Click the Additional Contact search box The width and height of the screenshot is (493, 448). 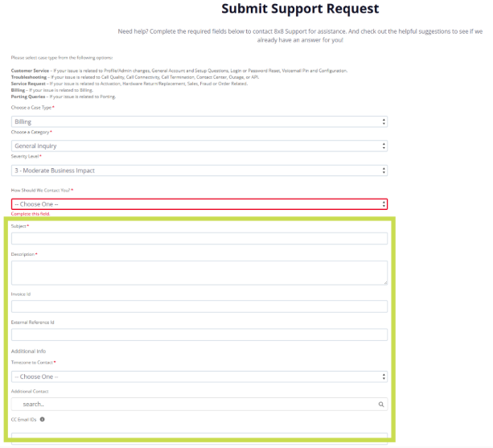point(193,405)
